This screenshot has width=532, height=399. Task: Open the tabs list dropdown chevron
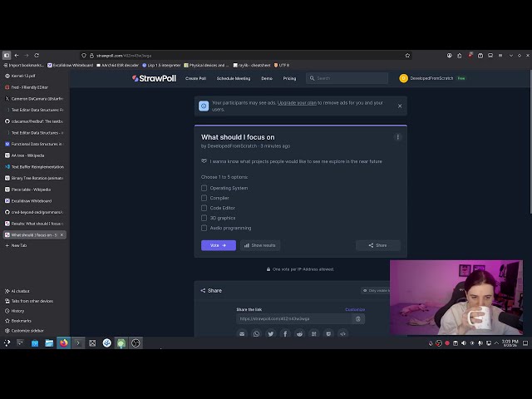point(510,56)
